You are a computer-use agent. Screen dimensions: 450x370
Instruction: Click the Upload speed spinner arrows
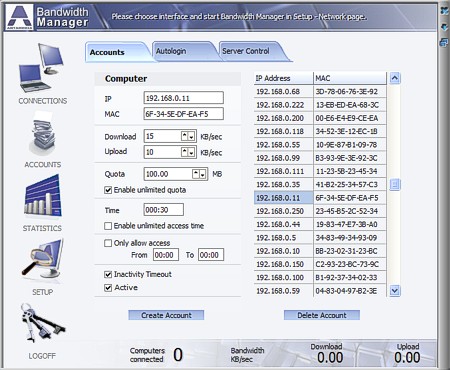[x=188, y=152]
